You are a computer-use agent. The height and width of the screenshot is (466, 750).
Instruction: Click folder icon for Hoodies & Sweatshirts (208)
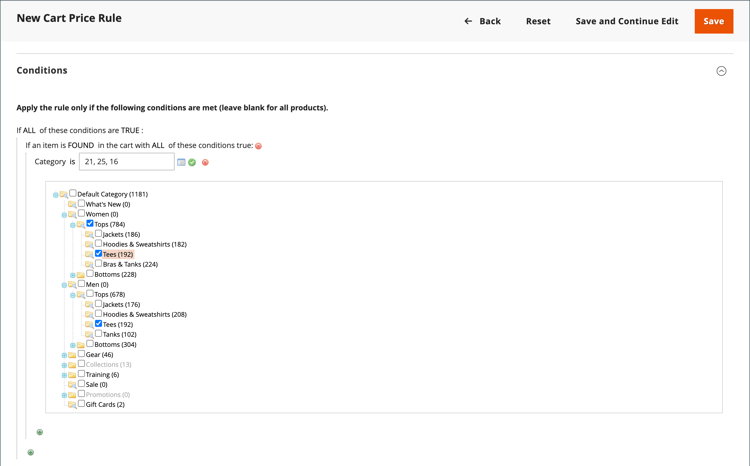[x=89, y=314]
